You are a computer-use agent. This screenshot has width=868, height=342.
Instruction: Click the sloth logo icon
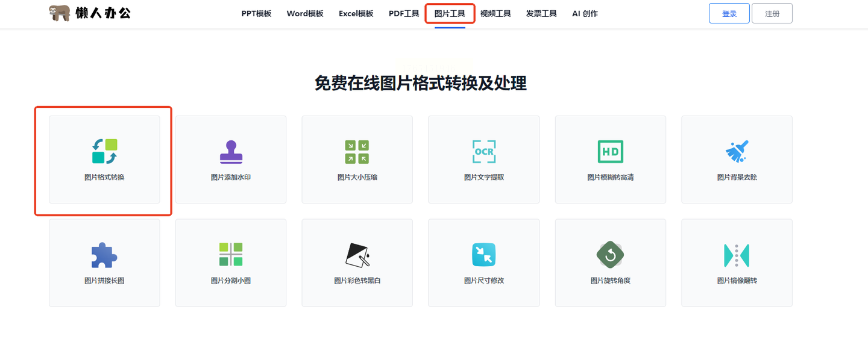pos(59,13)
